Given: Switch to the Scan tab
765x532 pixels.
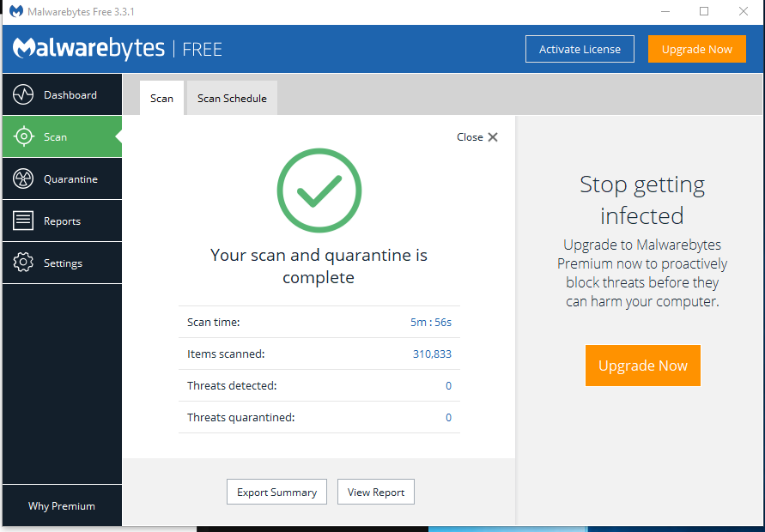Looking at the screenshot, I should tap(161, 98).
